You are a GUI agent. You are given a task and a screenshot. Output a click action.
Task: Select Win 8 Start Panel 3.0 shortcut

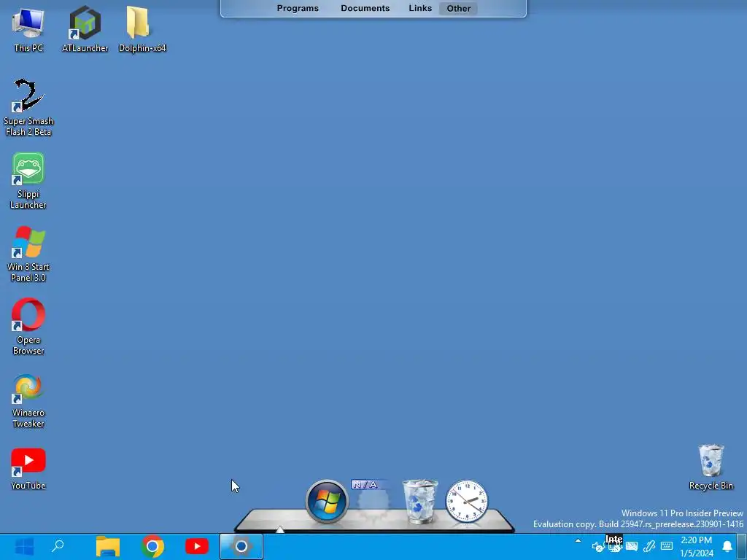(28, 254)
